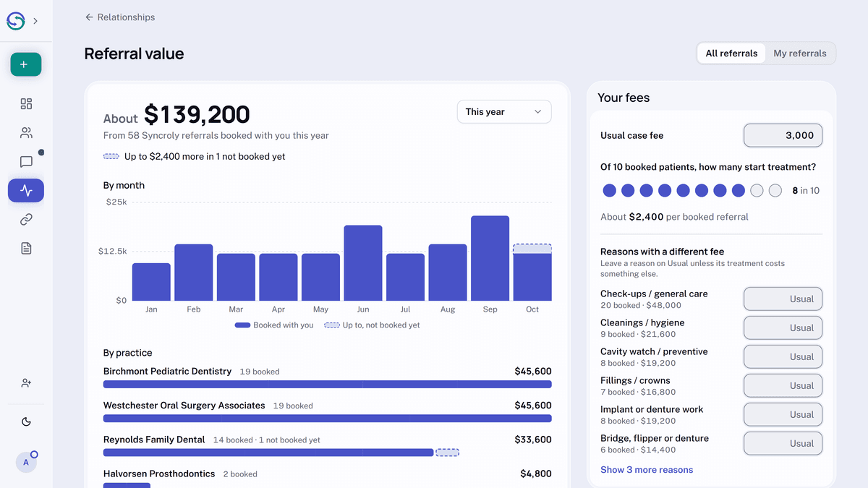Click the 8 in 10 value
Viewport: 868px width, 488px height.
click(806, 191)
